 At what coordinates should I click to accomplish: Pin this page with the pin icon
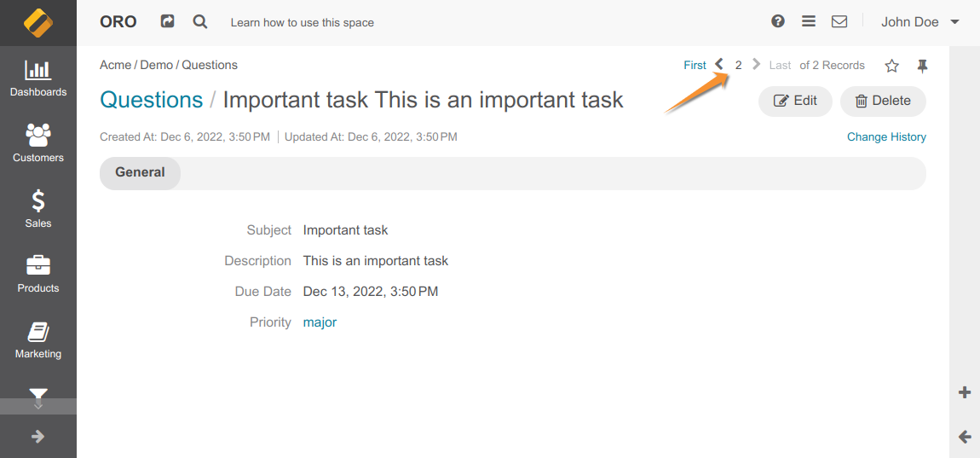click(x=922, y=66)
